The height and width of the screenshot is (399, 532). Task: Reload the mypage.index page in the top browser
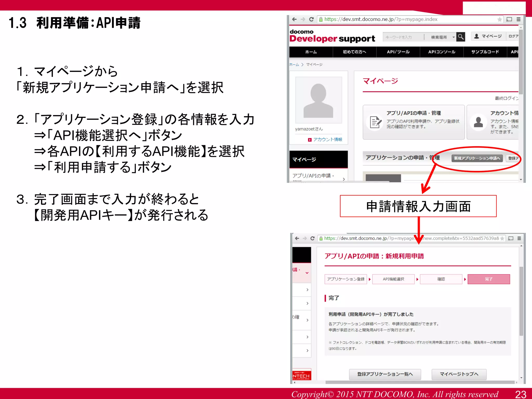311,19
